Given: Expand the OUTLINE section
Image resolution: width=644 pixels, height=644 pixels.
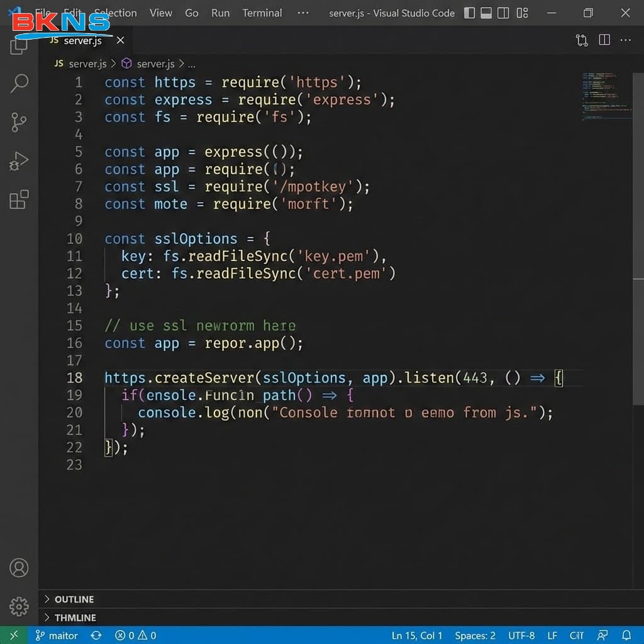Looking at the screenshot, I should pos(74,599).
